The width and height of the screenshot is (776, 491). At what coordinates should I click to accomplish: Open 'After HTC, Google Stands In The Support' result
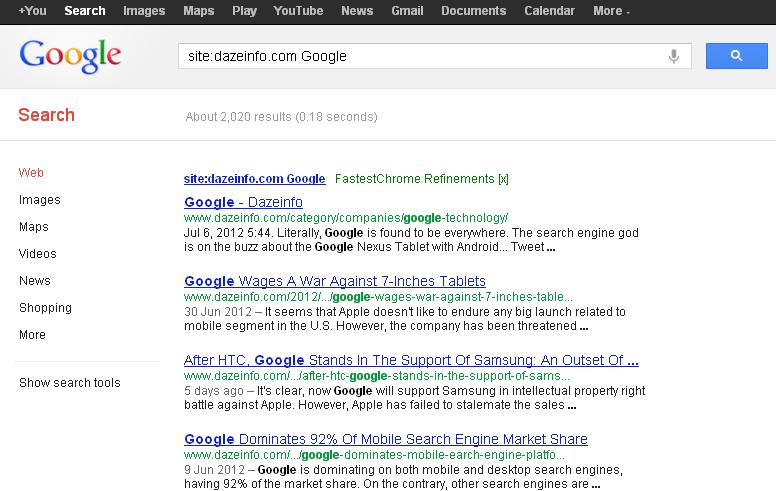pos(411,360)
